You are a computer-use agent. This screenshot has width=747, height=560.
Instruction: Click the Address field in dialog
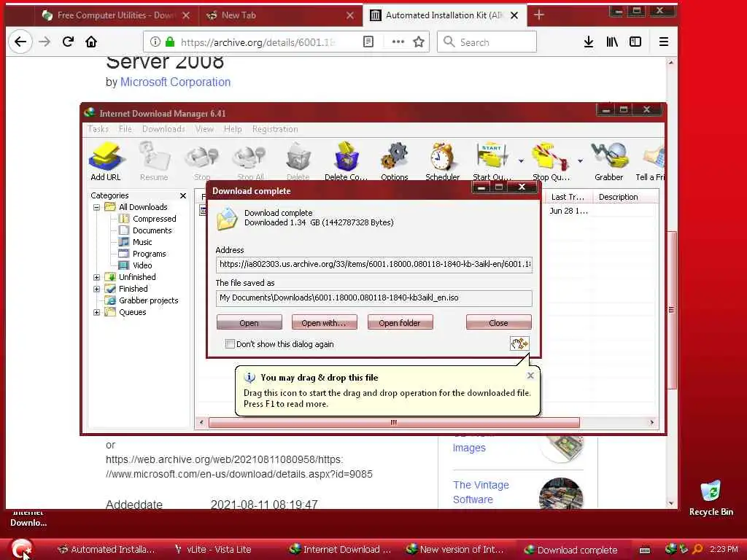click(x=374, y=264)
